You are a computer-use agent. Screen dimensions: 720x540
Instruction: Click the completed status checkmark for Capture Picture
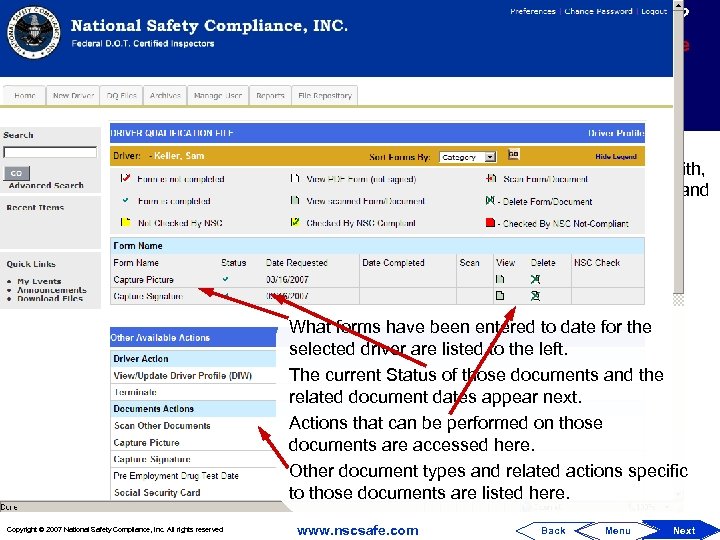coord(225,279)
